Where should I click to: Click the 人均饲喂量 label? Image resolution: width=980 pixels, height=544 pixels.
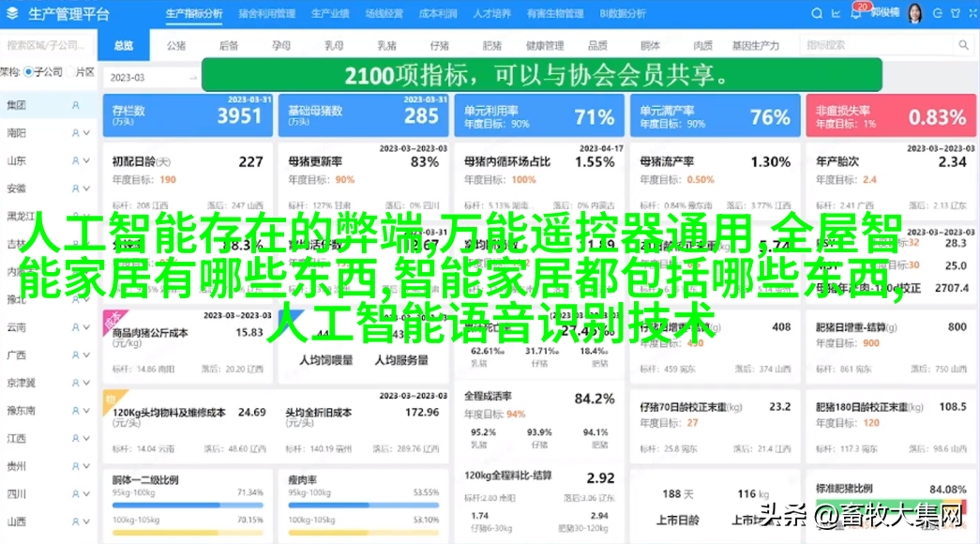click(325, 360)
